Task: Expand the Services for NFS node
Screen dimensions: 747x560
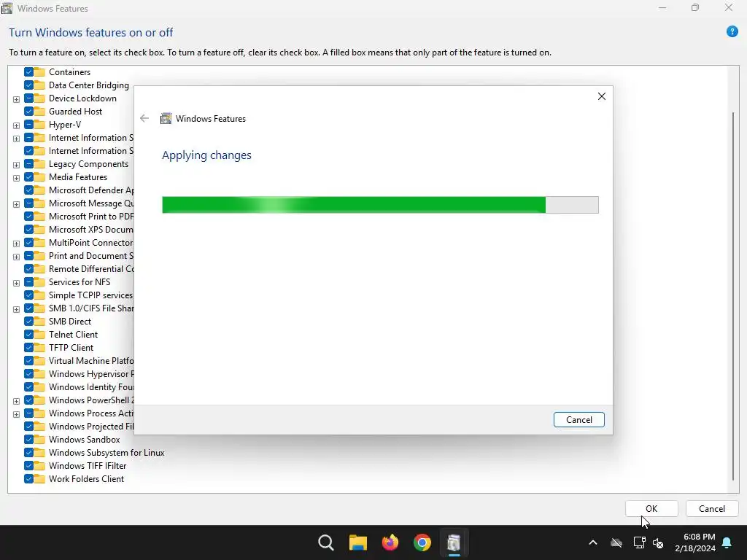Action: coord(16,283)
